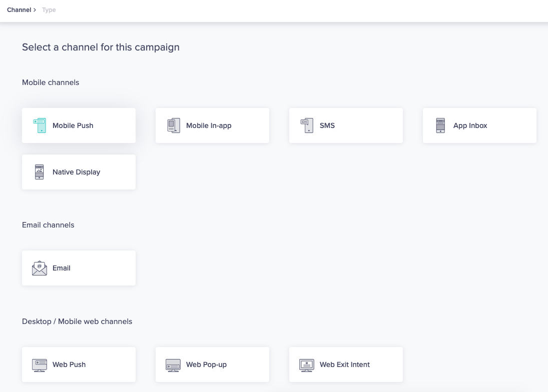Click the Web Exit Intent icon
Screen dimensions: 548x392
(307, 364)
